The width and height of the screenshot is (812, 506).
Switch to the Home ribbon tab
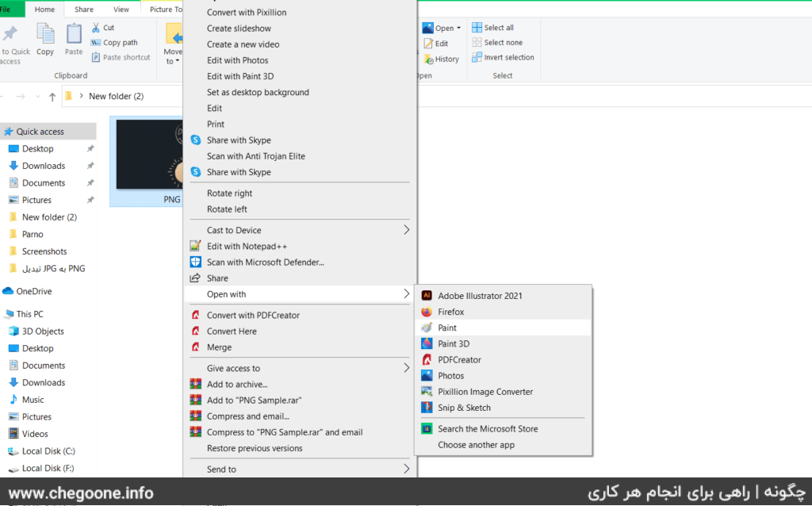[x=44, y=10]
